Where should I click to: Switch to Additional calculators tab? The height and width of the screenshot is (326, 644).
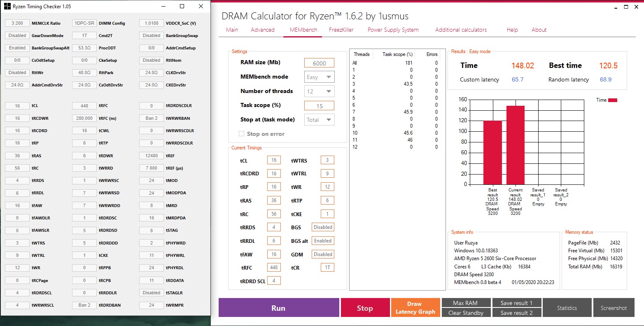tap(461, 30)
